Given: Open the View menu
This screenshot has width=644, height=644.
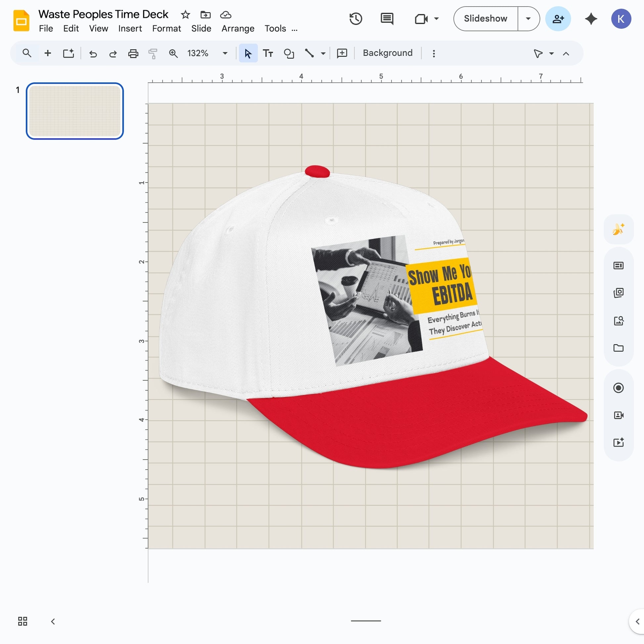Looking at the screenshot, I should 98,29.
